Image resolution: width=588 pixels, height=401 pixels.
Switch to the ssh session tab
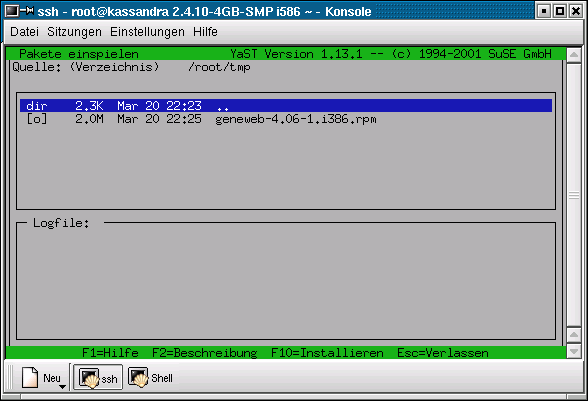98,377
